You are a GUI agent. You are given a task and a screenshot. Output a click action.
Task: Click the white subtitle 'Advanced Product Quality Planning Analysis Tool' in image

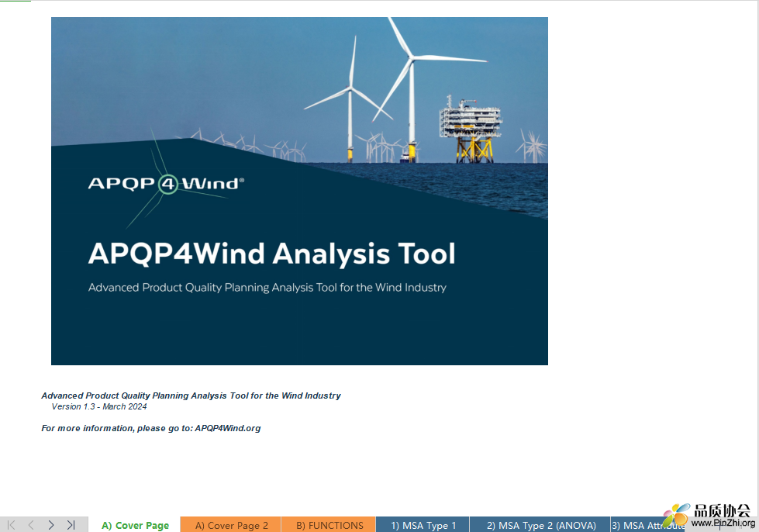(x=267, y=288)
